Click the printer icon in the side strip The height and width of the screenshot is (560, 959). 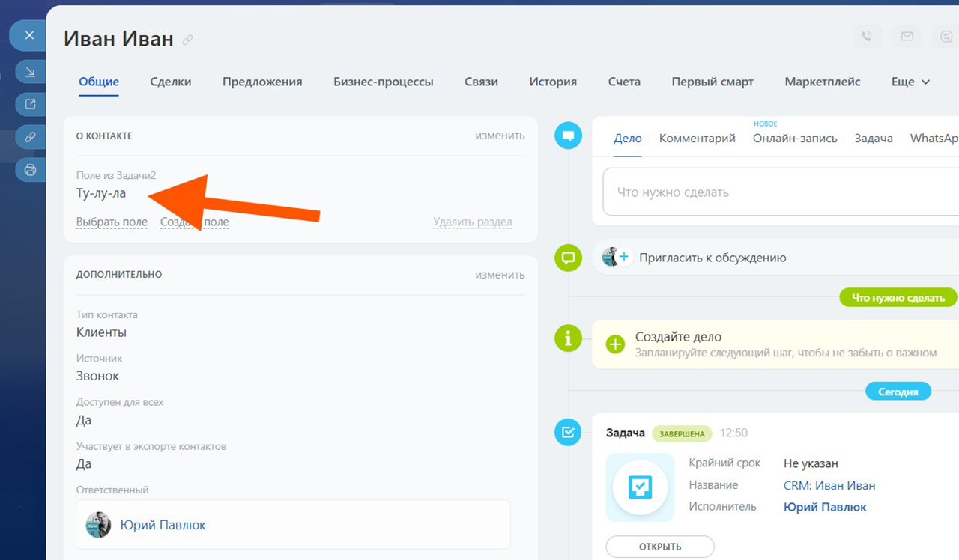coord(30,170)
